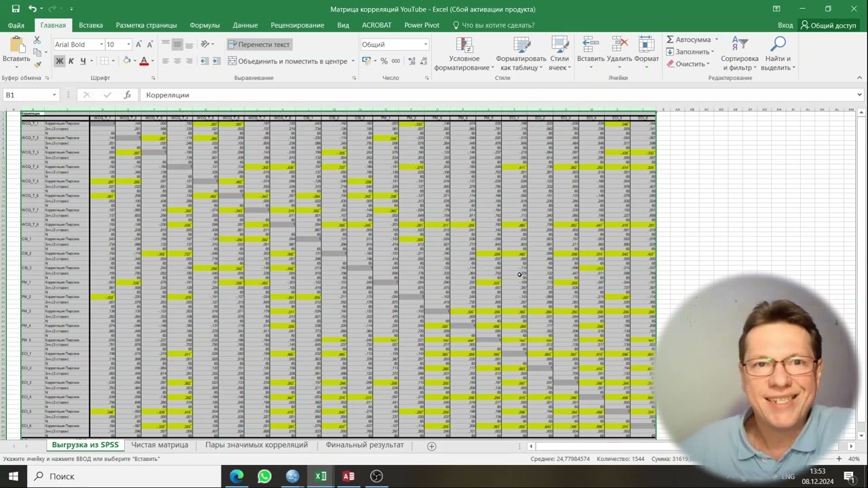The image size is (868, 488).
Task: Toggle italic formatting (К)
Action: coord(71,61)
